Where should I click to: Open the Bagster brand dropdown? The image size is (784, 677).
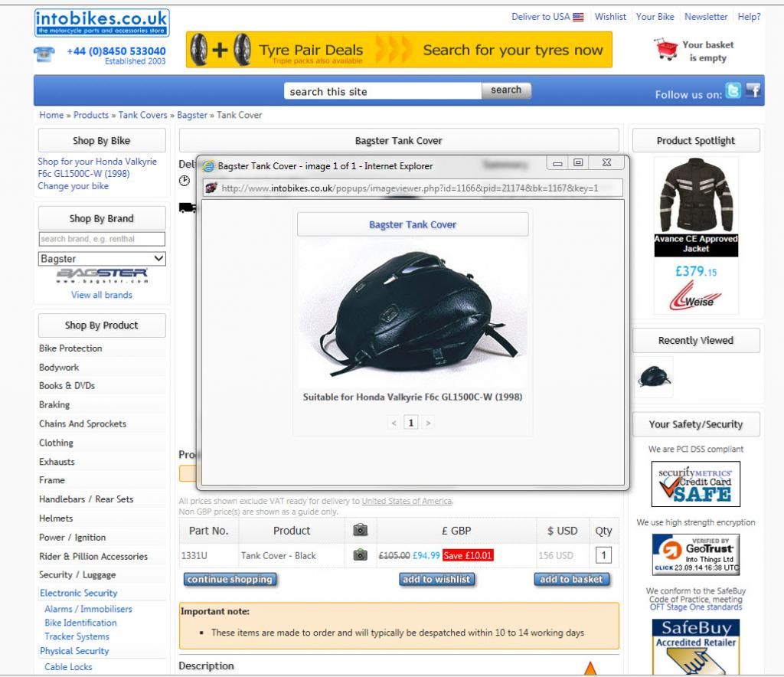[x=102, y=259]
